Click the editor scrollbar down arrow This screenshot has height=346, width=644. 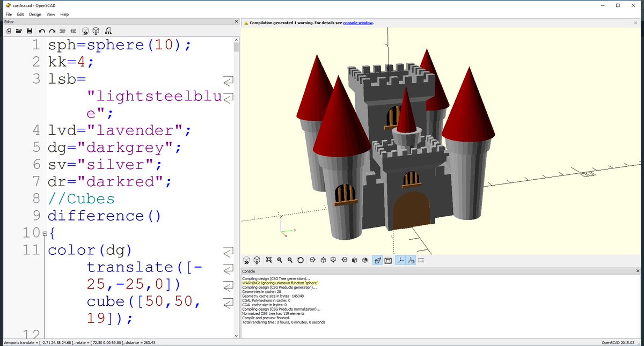[x=237, y=336]
